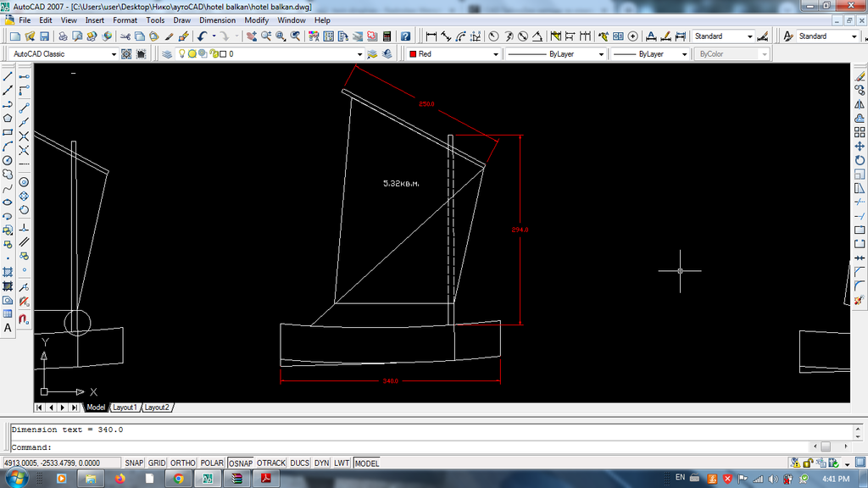Open the layer list dropdown
Image resolution: width=868 pixels, height=488 pixels.
click(359, 54)
